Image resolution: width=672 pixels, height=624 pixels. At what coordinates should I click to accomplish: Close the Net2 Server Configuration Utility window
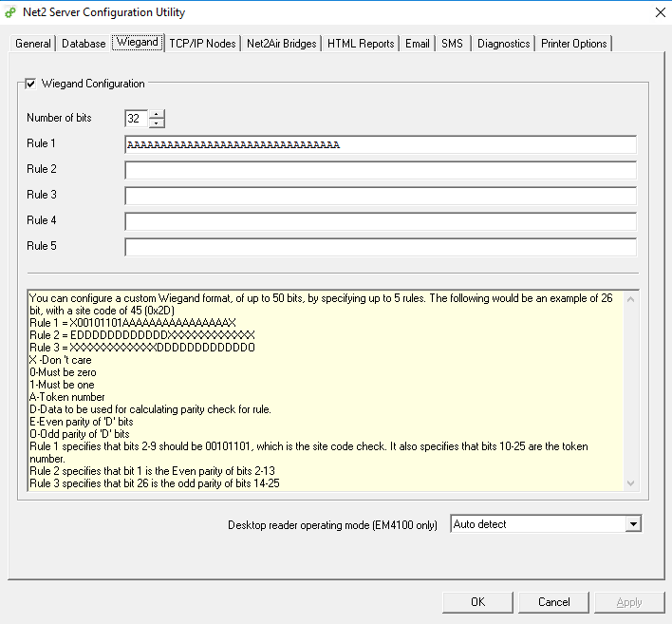(x=661, y=12)
